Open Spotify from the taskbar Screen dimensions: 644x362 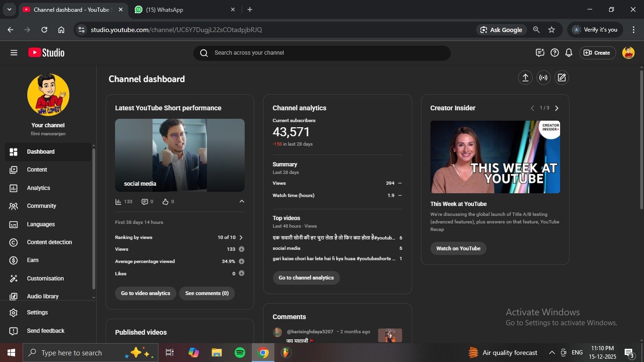click(239, 353)
